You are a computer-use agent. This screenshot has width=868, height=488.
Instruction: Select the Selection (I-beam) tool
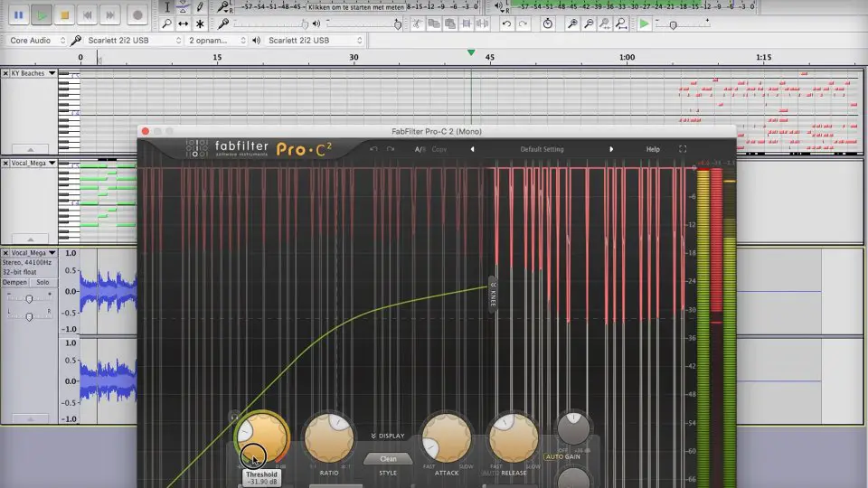(x=166, y=7)
